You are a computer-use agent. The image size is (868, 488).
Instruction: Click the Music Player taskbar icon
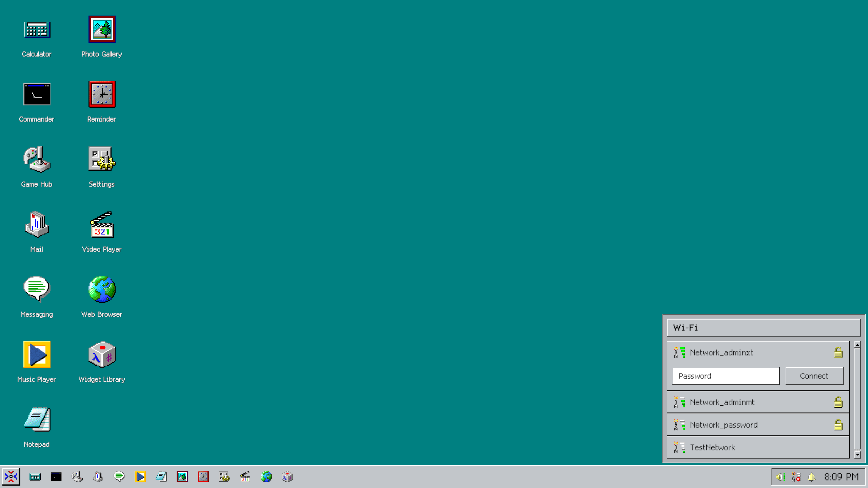pos(140,477)
